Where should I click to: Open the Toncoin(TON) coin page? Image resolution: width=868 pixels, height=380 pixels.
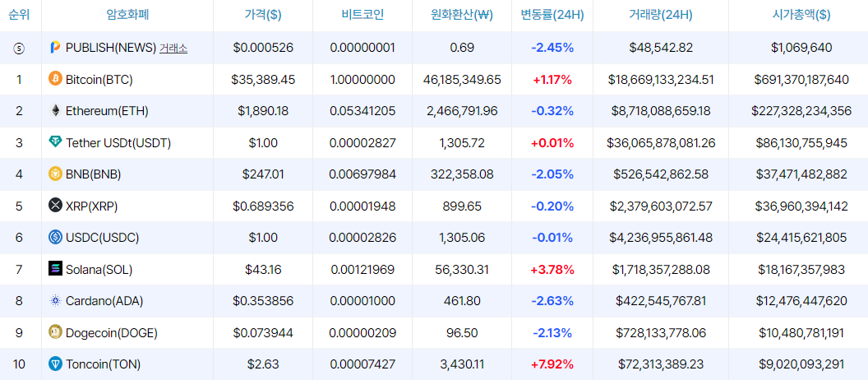coord(103,364)
